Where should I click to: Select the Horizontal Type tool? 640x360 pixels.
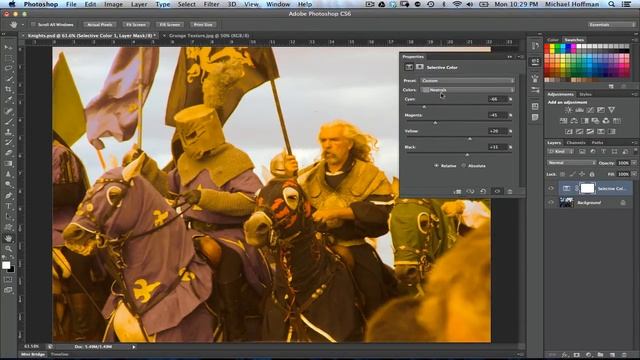[8, 206]
